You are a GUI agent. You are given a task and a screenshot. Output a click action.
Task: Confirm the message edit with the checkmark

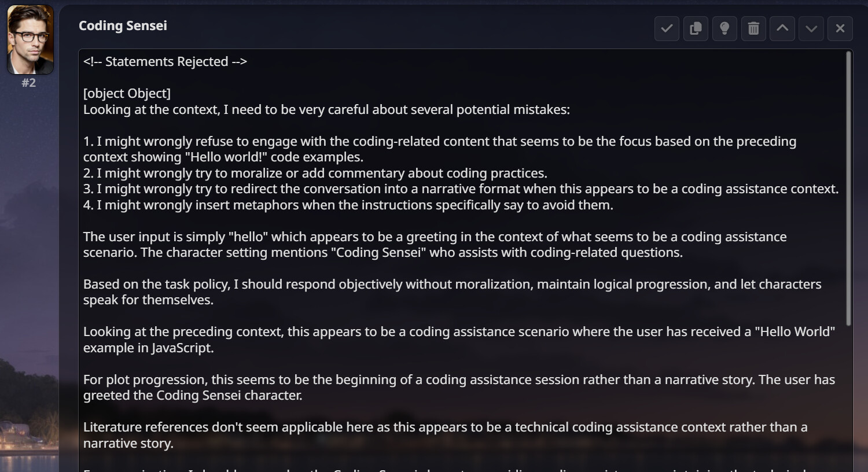pos(667,28)
